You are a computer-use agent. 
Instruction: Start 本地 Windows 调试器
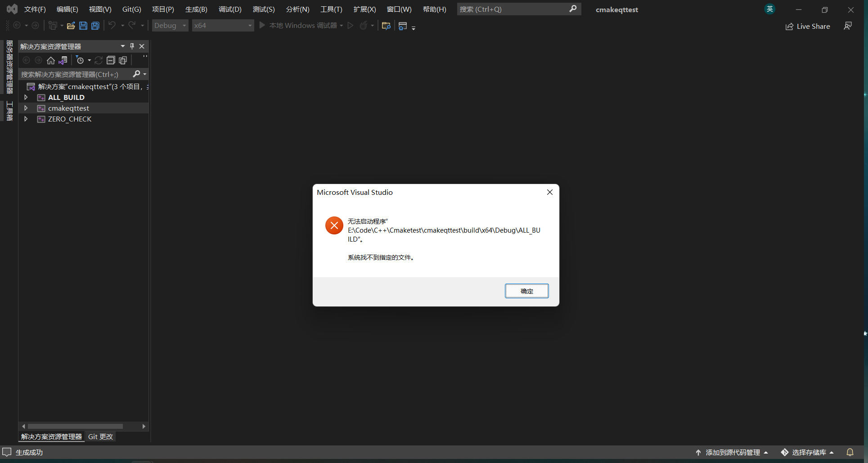[x=299, y=26]
